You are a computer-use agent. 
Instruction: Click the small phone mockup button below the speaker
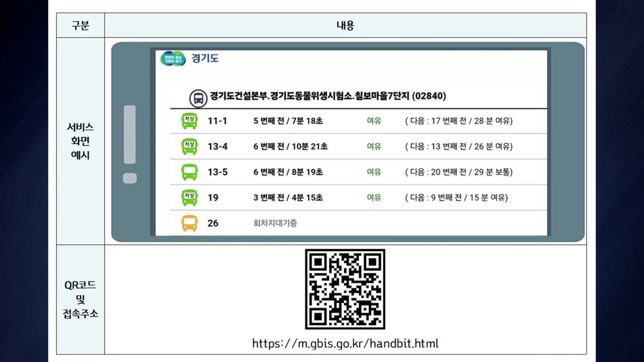pyautogui.click(x=130, y=178)
